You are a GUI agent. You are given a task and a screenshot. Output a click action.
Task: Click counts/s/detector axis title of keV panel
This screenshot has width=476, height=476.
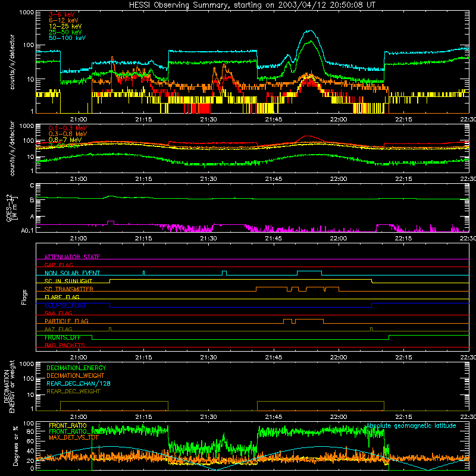(x=12, y=62)
